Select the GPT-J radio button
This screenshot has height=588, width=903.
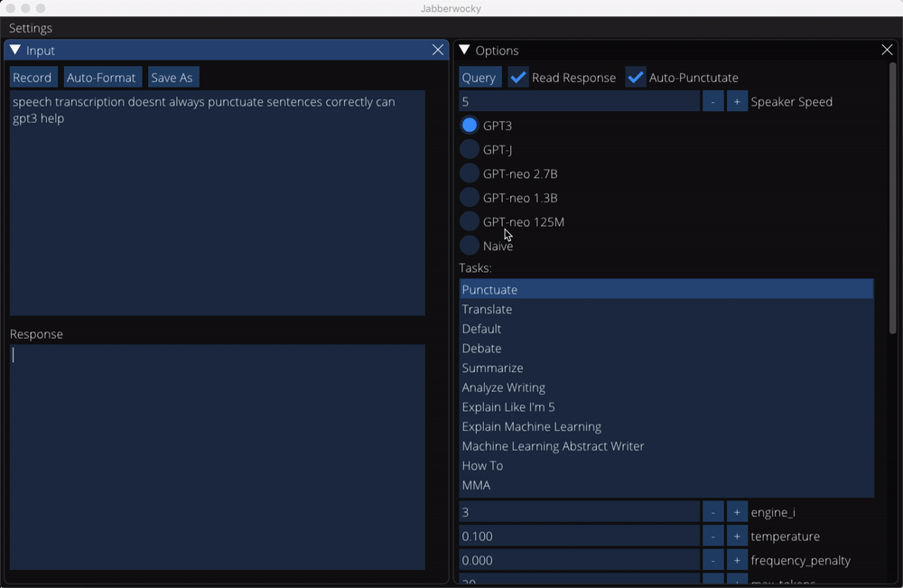[470, 149]
